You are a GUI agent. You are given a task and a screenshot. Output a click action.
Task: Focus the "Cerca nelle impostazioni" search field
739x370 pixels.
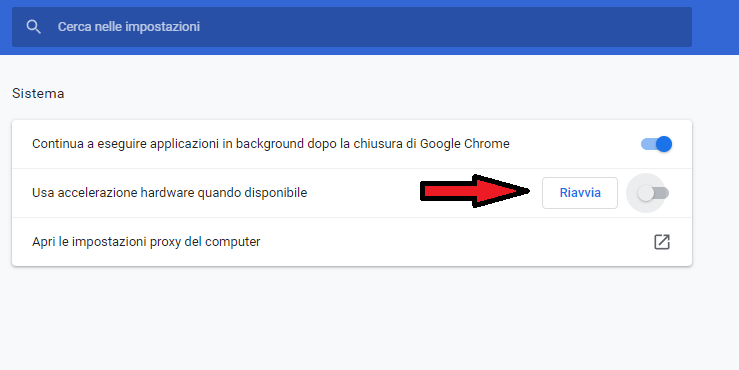tap(352, 27)
